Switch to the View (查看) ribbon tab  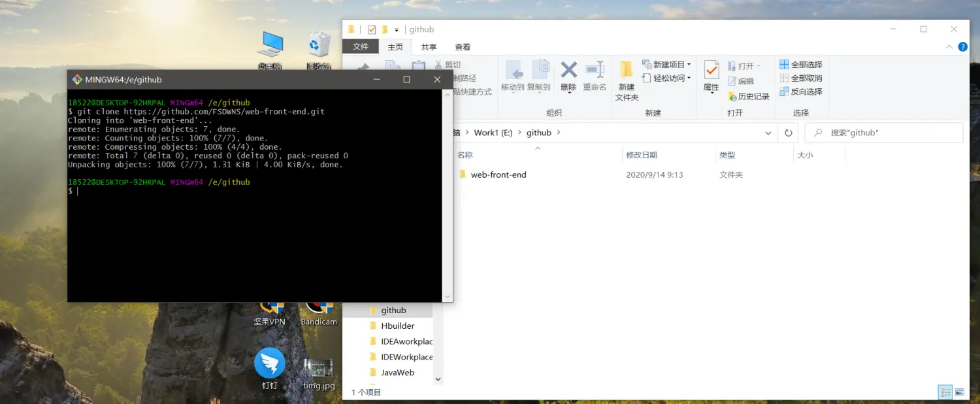pyautogui.click(x=463, y=47)
